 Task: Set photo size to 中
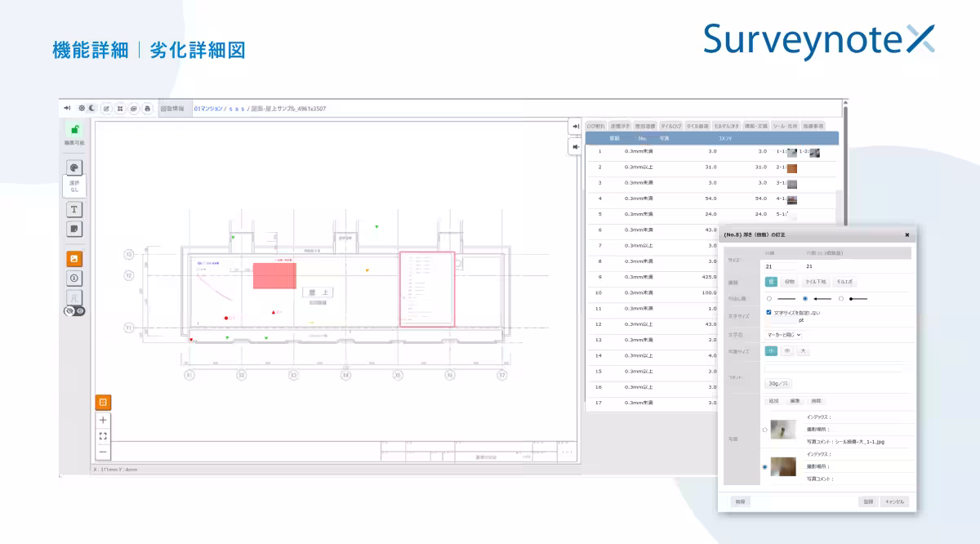point(787,351)
